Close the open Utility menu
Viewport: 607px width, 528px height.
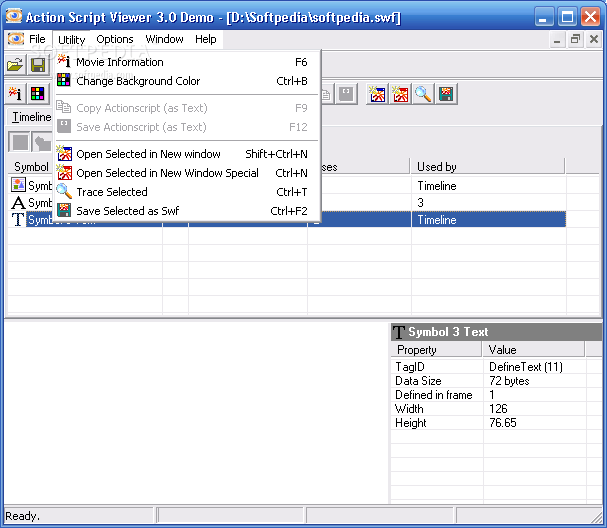72,39
